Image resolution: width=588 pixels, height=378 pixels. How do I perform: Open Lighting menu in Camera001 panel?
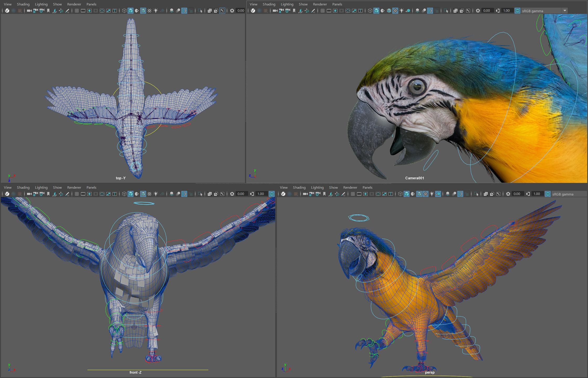tap(287, 4)
